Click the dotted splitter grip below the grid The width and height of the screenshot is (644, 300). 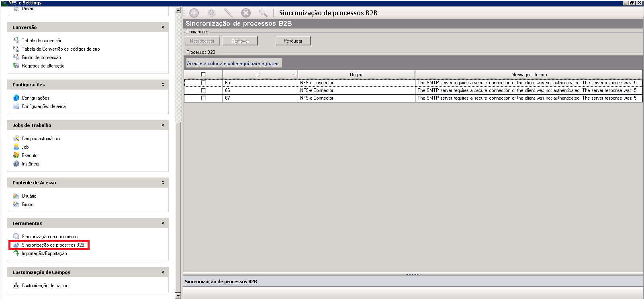pos(413,274)
